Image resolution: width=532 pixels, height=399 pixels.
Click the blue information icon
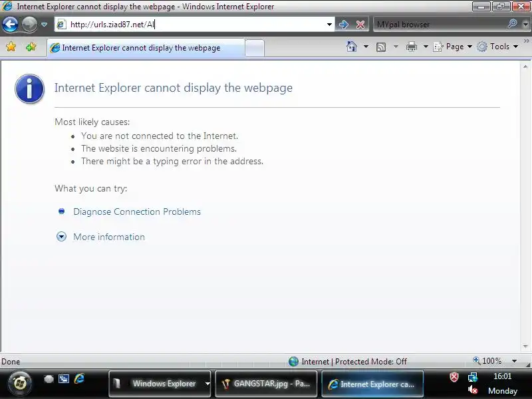pyautogui.click(x=29, y=88)
